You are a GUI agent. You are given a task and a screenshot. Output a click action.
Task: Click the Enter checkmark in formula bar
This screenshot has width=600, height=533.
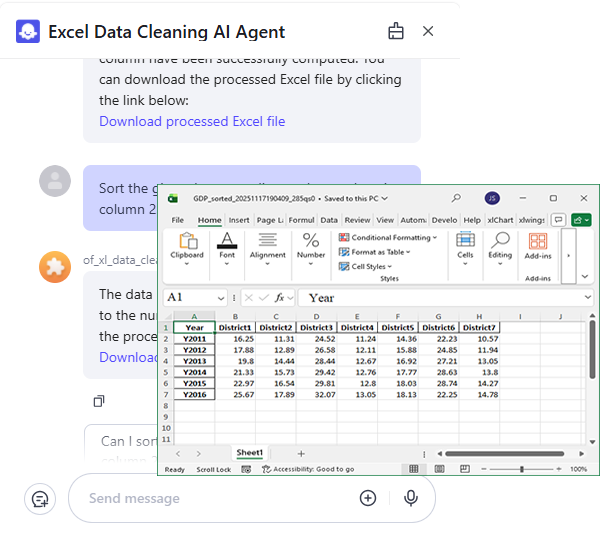(x=264, y=298)
